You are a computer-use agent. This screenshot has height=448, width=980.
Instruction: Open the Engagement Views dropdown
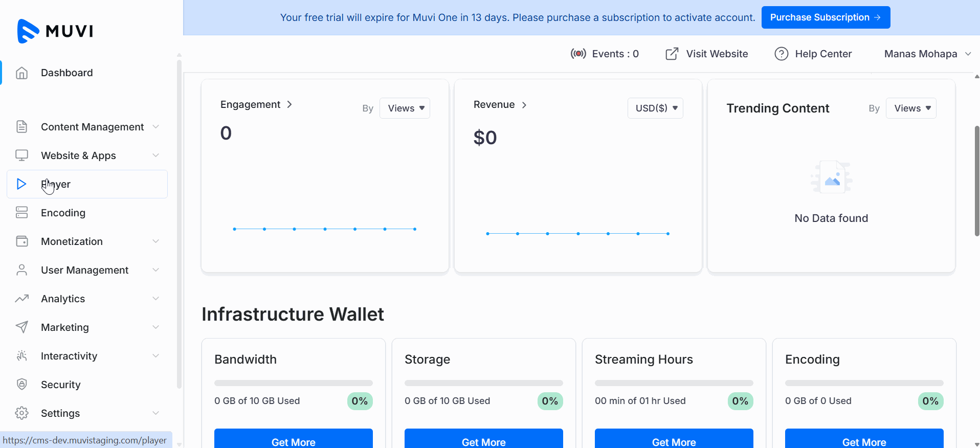(x=405, y=108)
